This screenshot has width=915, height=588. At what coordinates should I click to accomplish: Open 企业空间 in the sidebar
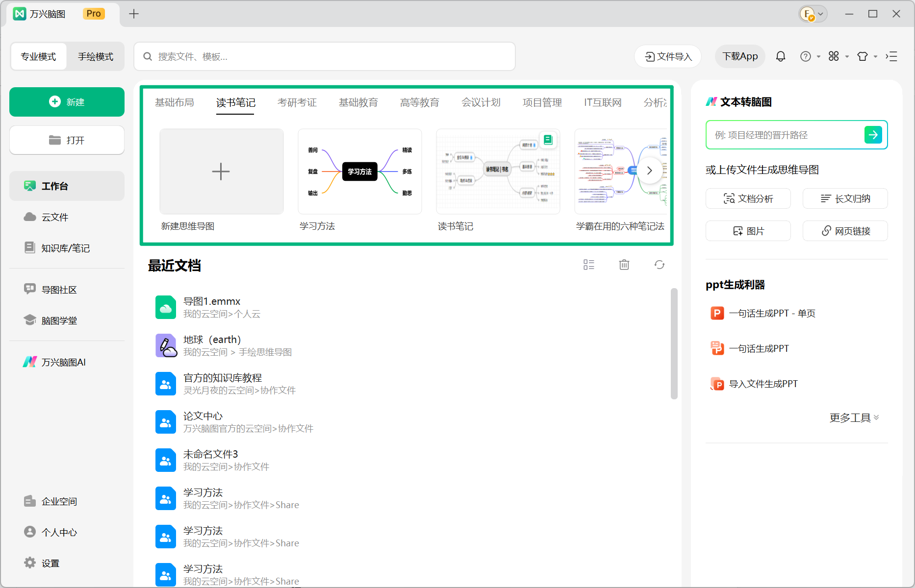[67, 501]
